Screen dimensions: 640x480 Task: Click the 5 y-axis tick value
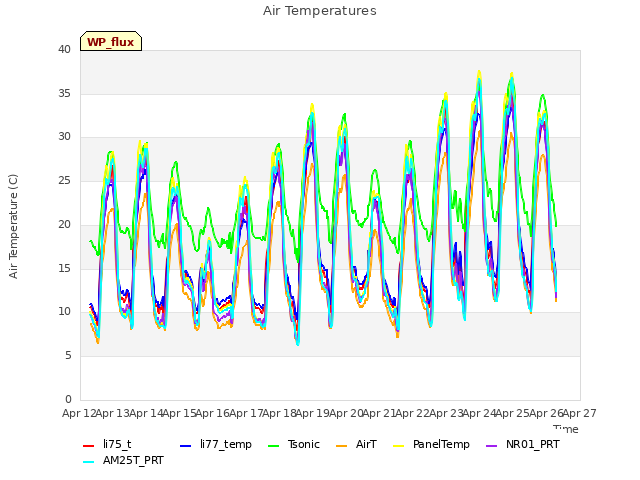68,356
